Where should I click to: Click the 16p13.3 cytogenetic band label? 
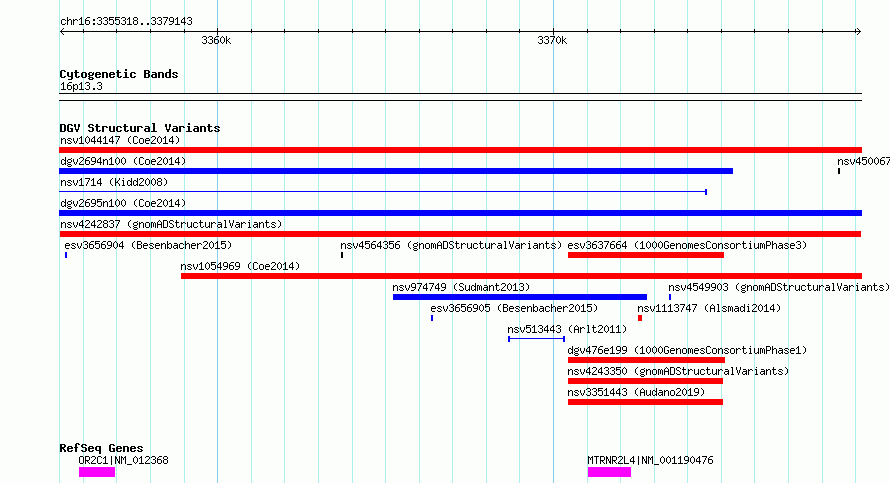(x=81, y=86)
